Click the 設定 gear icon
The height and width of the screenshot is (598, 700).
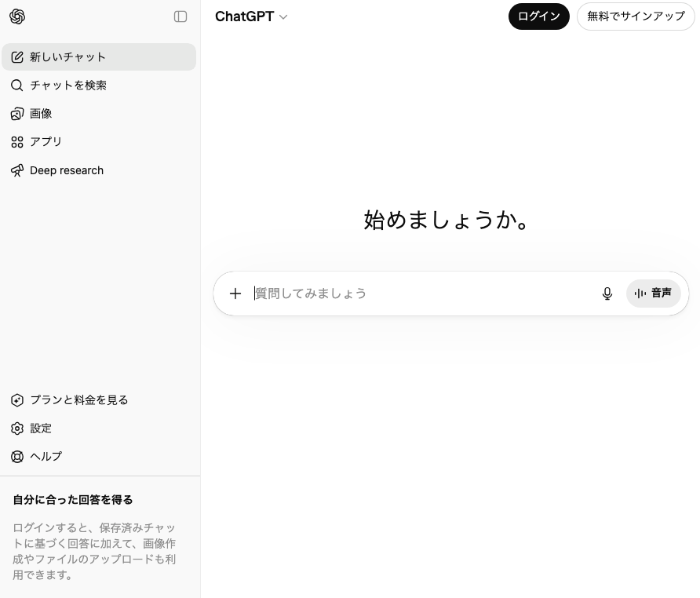tap(17, 428)
